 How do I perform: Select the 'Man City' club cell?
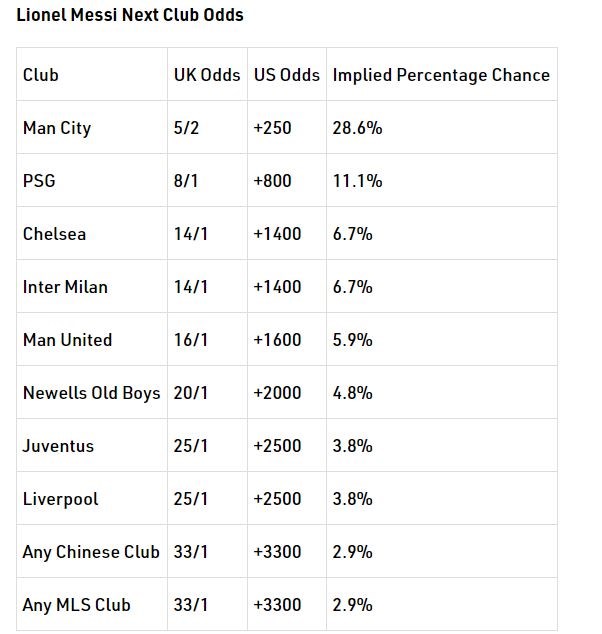[x=57, y=128]
